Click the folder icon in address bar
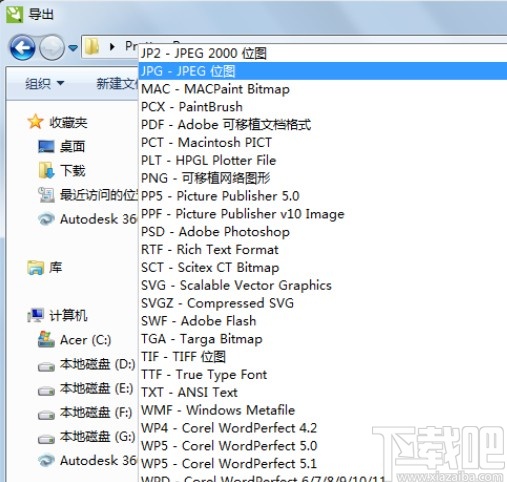The width and height of the screenshot is (507, 482). pos(92,47)
